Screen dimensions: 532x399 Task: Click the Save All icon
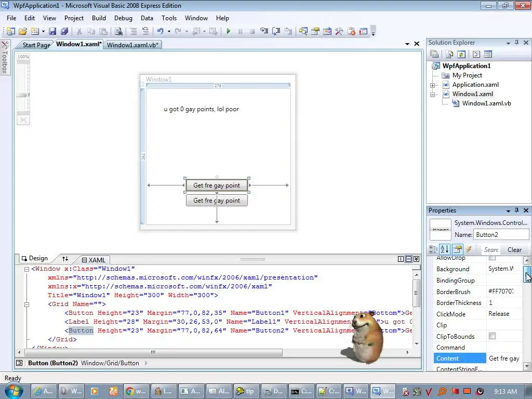tap(64, 32)
